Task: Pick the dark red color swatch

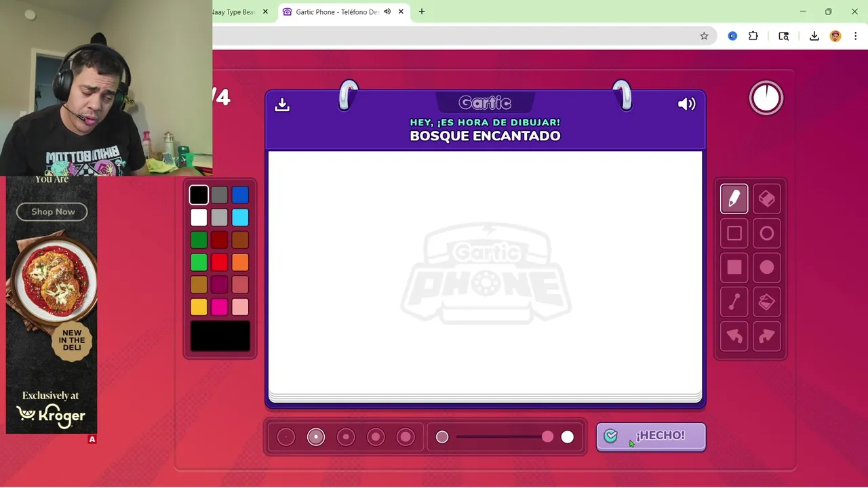Action: (219, 240)
